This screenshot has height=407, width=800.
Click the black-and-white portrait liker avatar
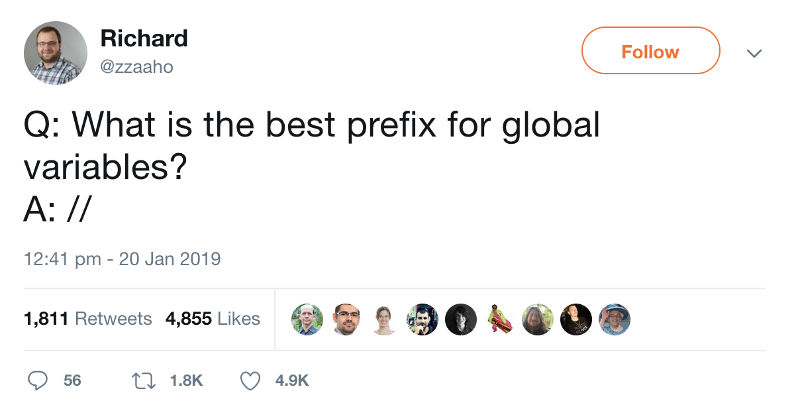pos(460,319)
